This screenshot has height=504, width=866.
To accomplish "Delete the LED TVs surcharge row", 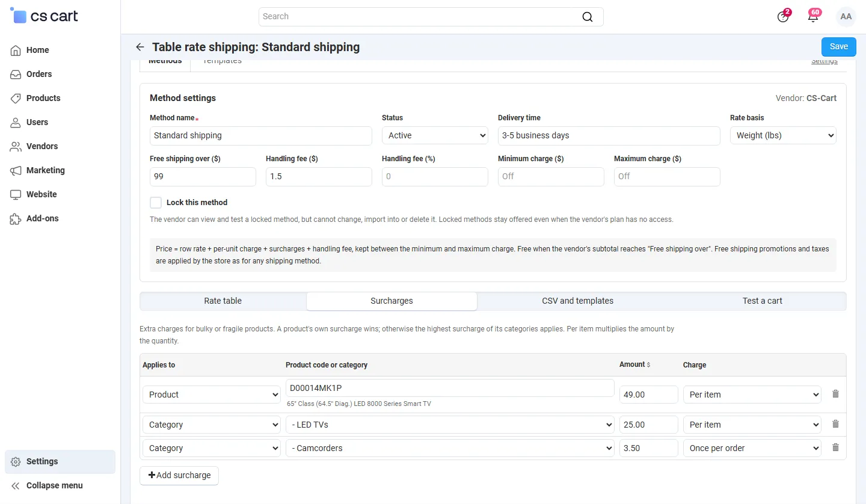I will [x=835, y=424].
